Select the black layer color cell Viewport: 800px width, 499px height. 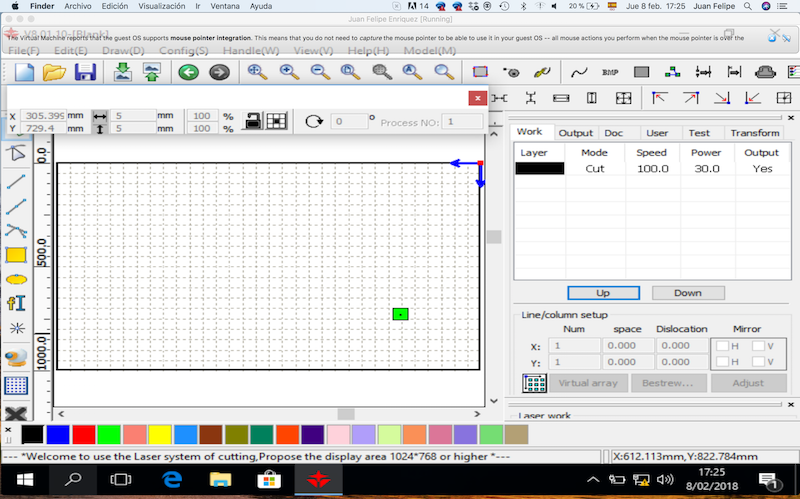[539, 168]
